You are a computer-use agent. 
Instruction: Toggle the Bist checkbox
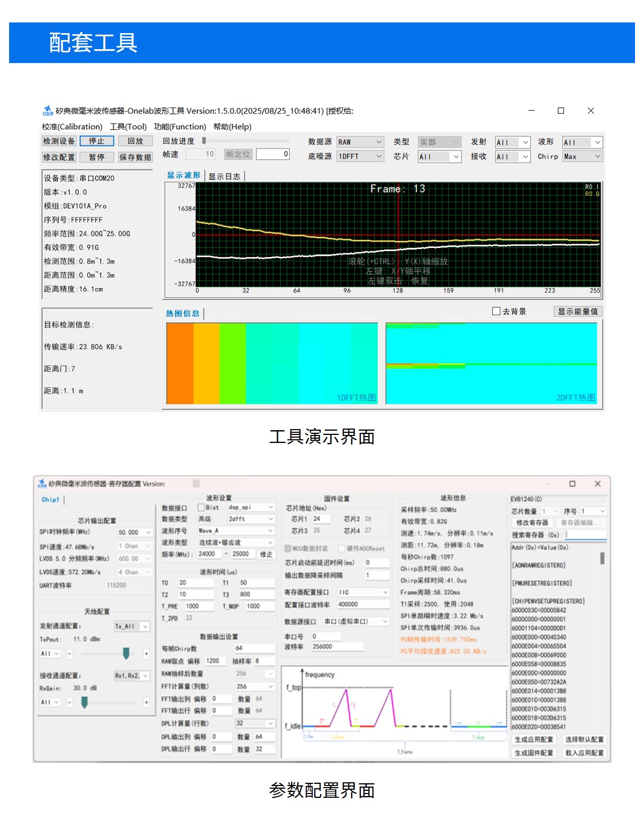point(202,507)
